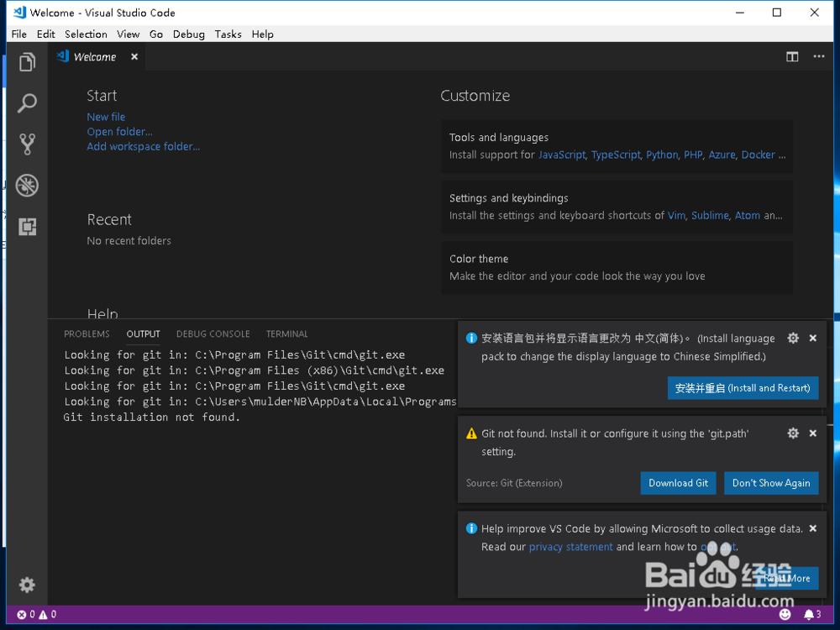Open notifications bell in status bar
This screenshot has height=630, width=840.
(812, 614)
